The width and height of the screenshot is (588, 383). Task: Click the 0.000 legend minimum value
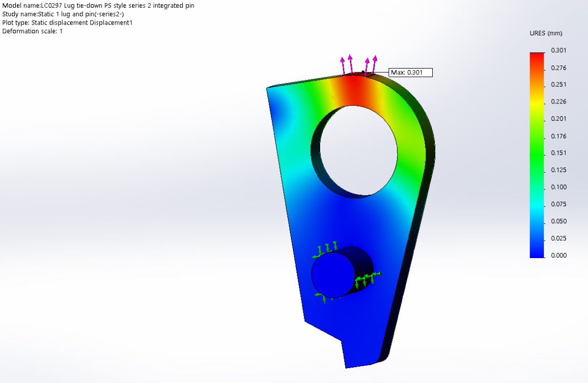tap(558, 255)
